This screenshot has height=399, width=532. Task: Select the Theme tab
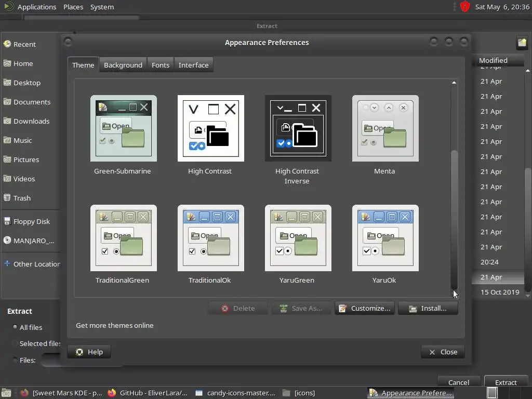83,65
